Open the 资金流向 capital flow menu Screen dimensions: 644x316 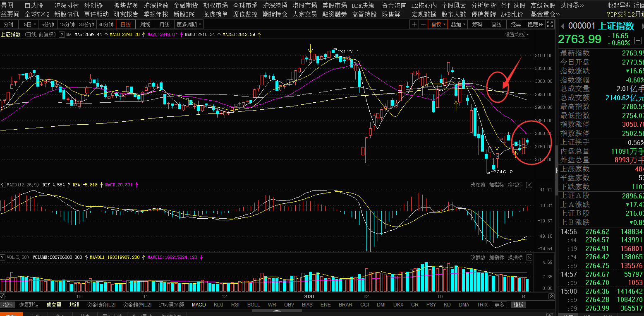click(x=394, y=5)
